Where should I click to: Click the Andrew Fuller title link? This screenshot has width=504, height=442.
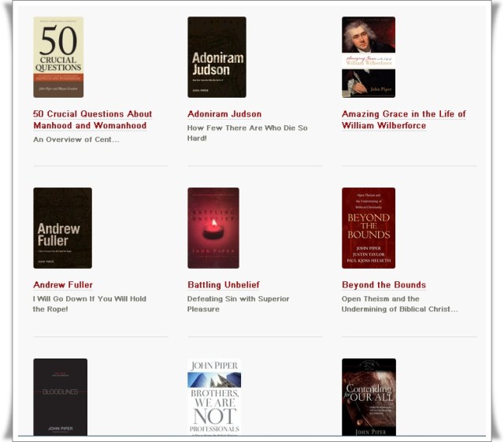pyautogui.click(x=63, y=284)
